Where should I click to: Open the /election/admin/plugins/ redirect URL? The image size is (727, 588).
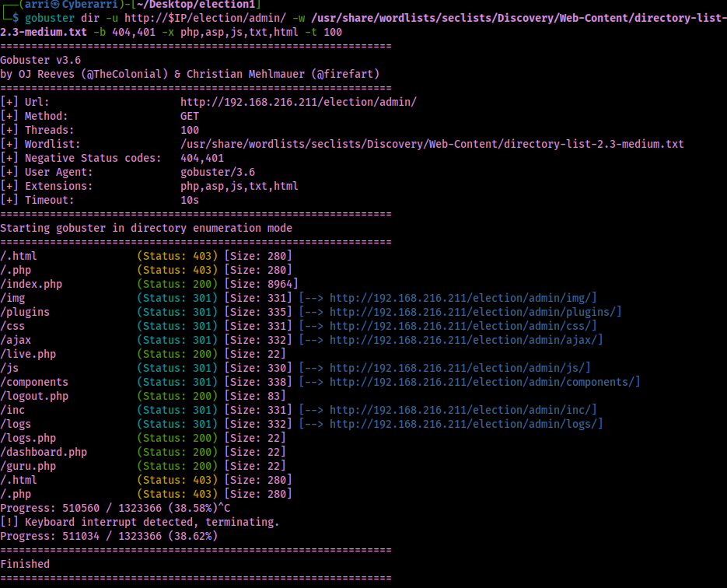coord(475,312)
